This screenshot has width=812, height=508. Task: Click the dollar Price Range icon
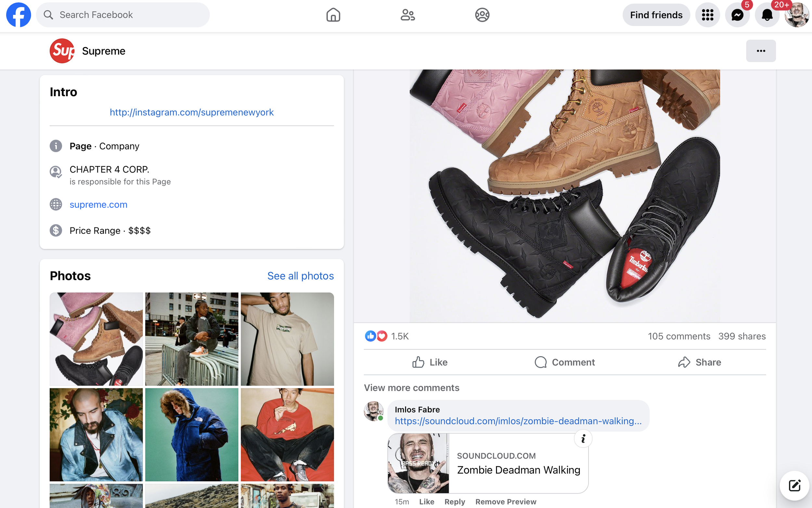tap(56, 230)
